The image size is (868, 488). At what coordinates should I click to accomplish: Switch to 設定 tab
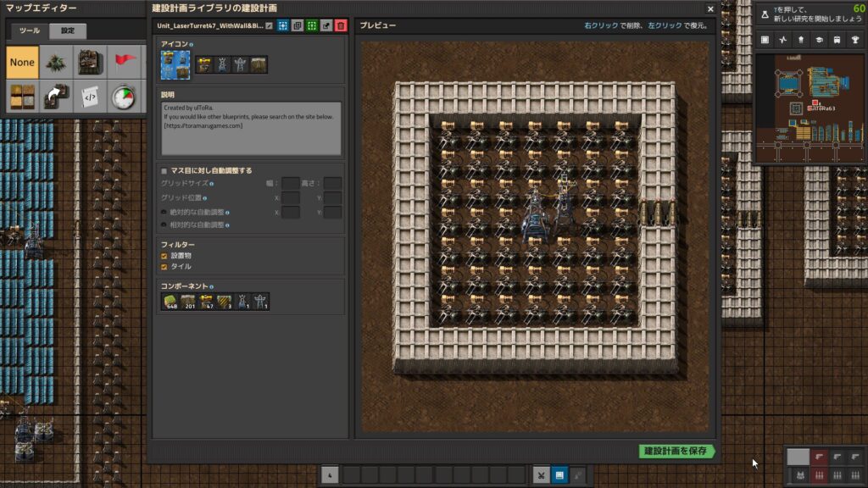68,30
